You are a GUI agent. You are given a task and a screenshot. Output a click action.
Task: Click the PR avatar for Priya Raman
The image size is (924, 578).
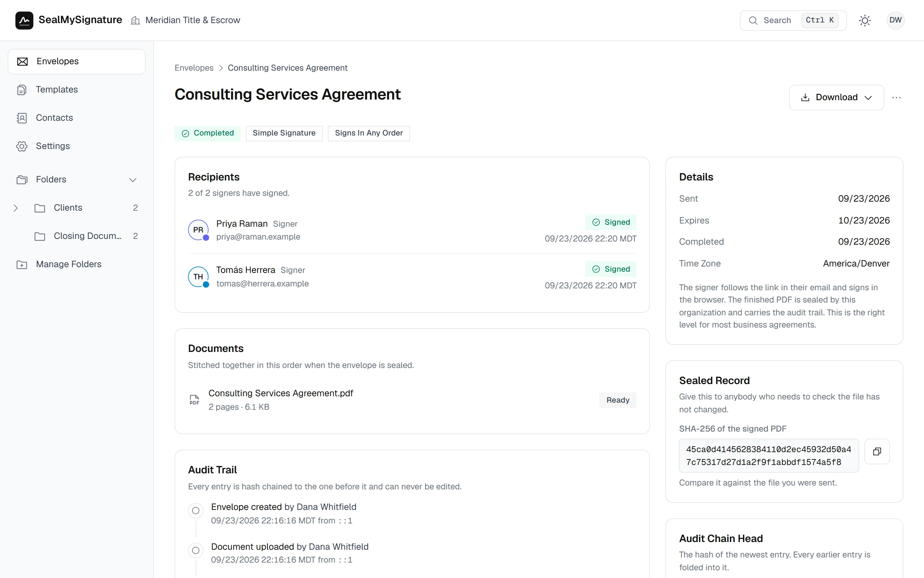(x=198, y=230)
